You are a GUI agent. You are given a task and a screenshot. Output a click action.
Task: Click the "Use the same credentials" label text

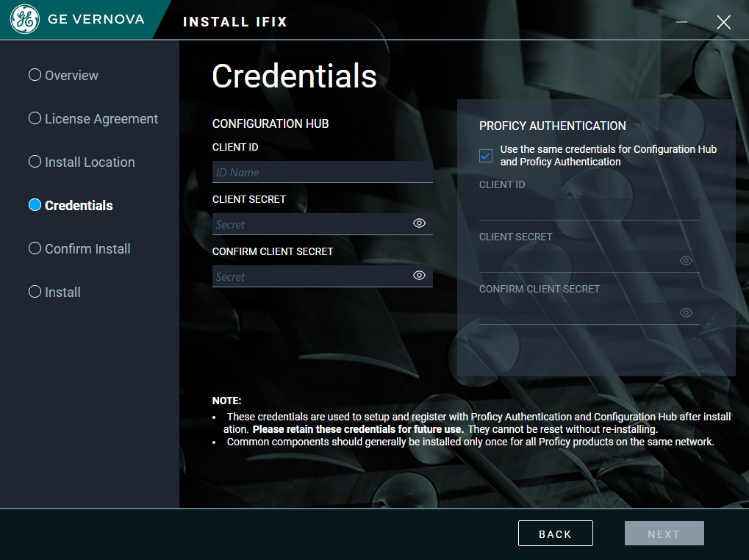tap(608, 156)
